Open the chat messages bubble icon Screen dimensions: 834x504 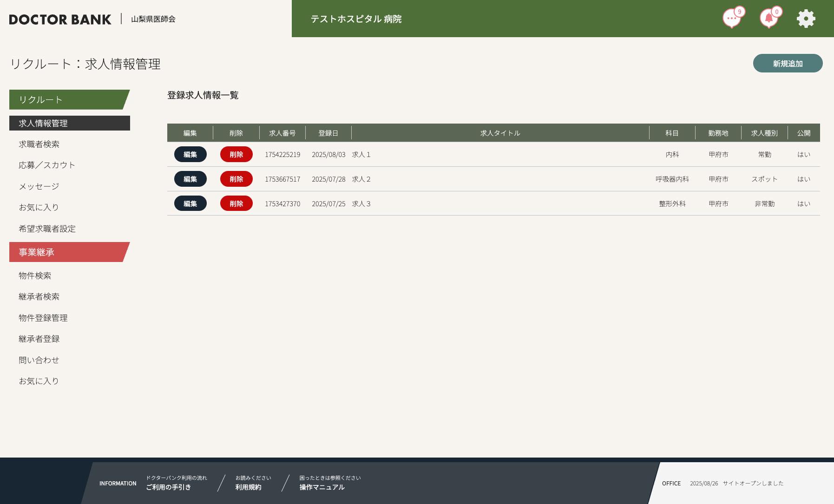point(732,19)
